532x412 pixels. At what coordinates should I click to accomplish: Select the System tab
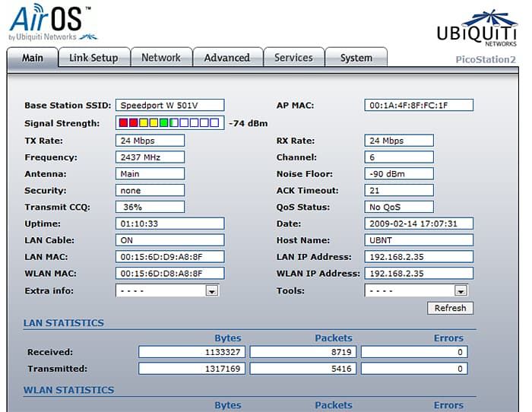[356, 58]
